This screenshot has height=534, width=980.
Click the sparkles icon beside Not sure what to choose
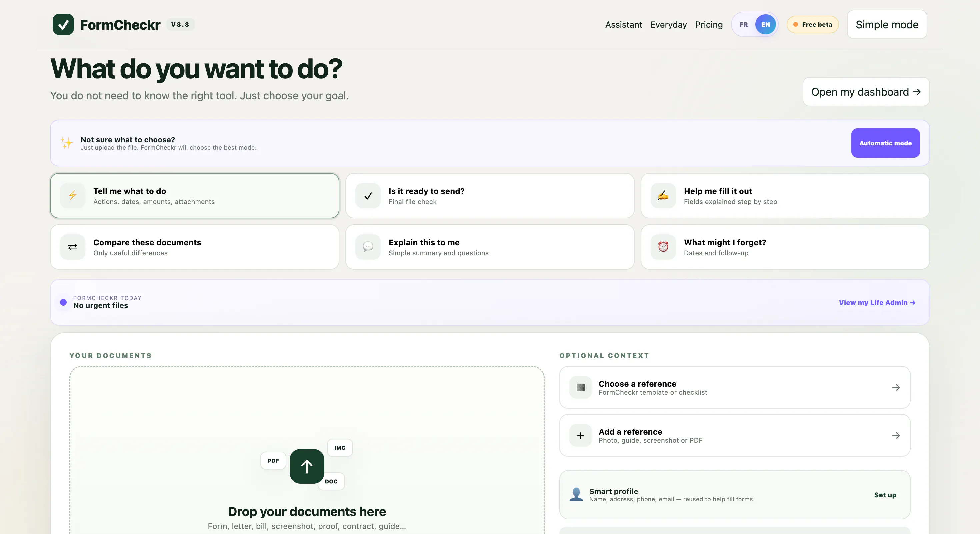[67, 143]
